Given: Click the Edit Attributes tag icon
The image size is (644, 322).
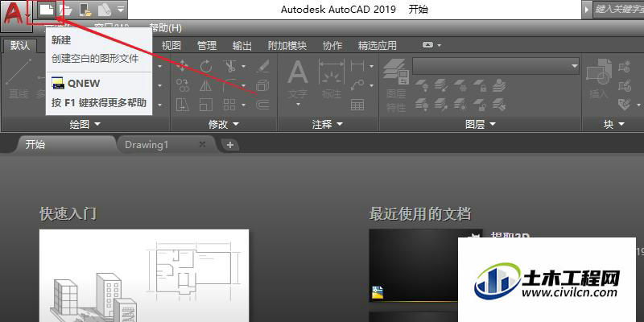Looking at the screenshot, I should click(x=625, y=105).
